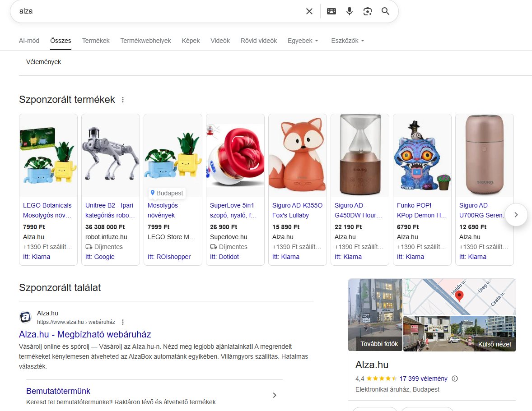Viewport: 532px width, 411px height.
Task: Click the hourglass diffuser product image
Action: click(x=359, y=156)
